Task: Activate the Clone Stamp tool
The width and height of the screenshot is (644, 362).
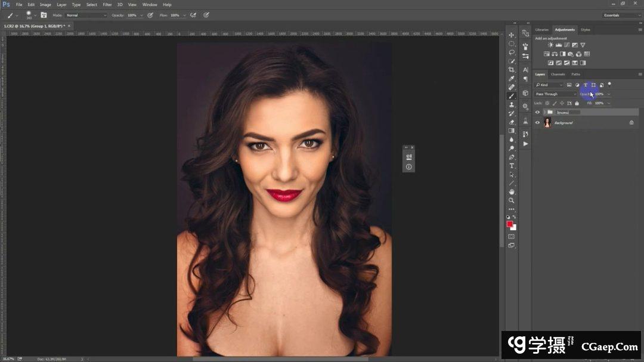Action: [512, 105]
